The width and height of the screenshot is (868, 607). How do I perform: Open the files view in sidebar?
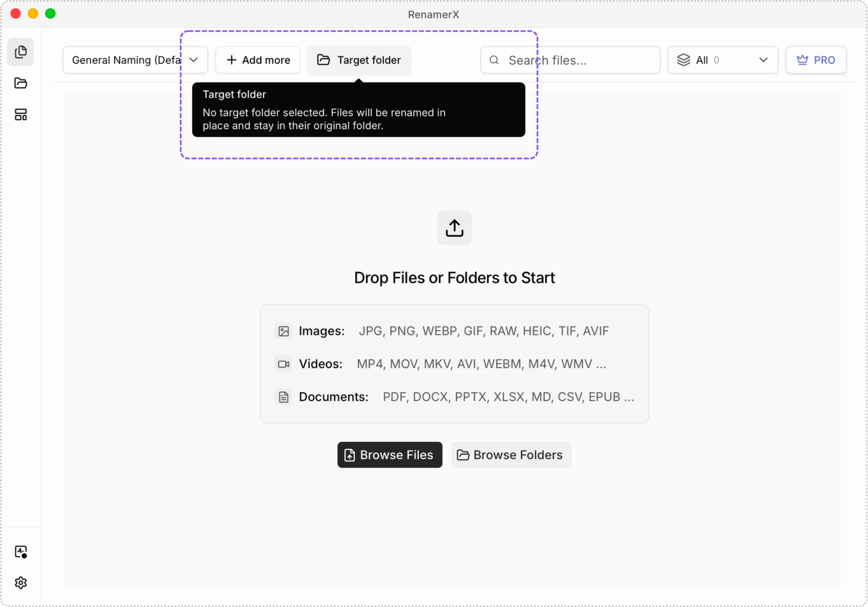[20, 52]
